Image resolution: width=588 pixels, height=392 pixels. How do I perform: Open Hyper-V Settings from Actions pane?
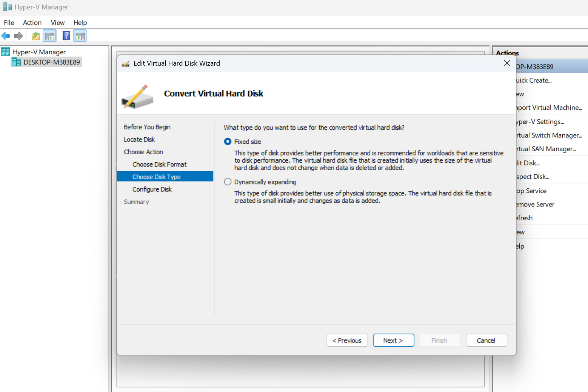coord(540,122)
